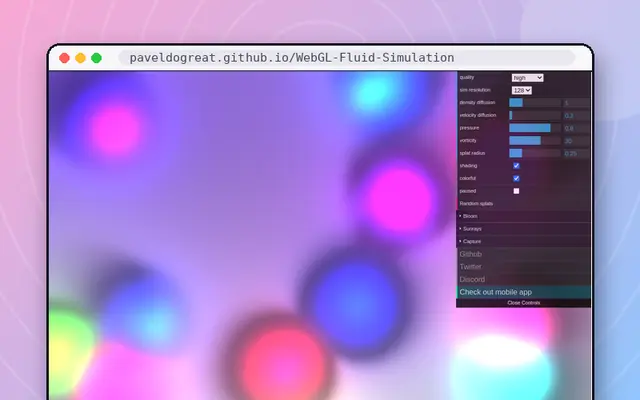Focus the velocity diffusion value field
The width and height of the screenshot is (640, 400).
tap(576, 116)
